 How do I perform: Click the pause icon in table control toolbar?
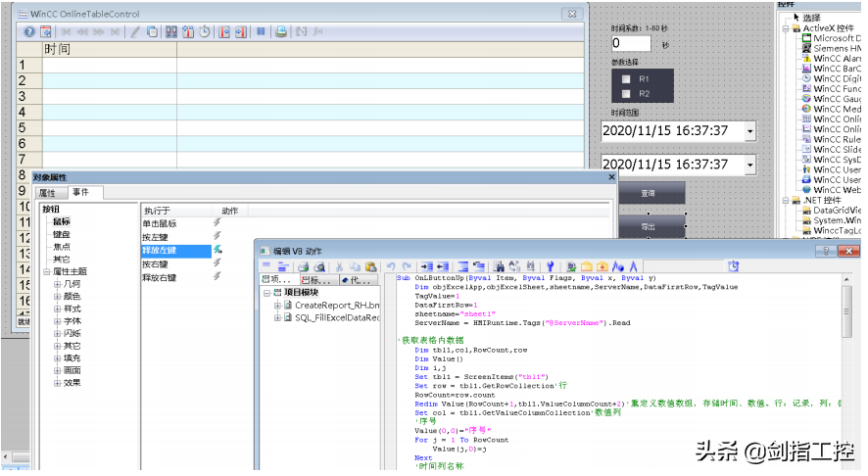pyautogui.click(x=261, y=31)
